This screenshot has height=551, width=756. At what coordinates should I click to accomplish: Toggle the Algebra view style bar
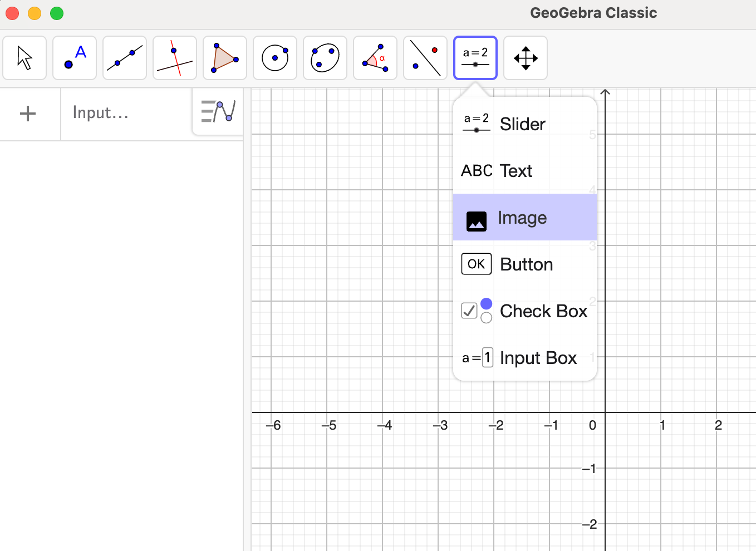(x=218, y=111)
